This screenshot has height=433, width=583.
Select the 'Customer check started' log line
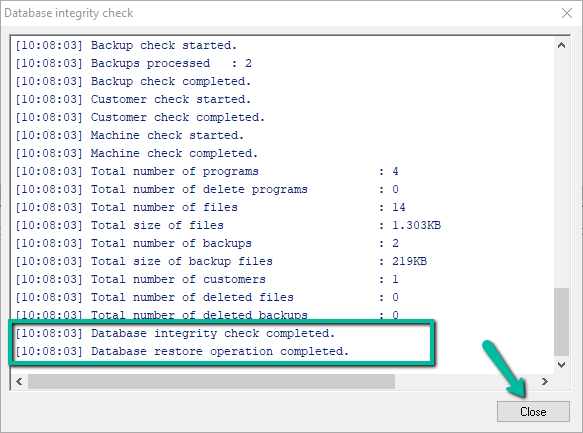133,99
